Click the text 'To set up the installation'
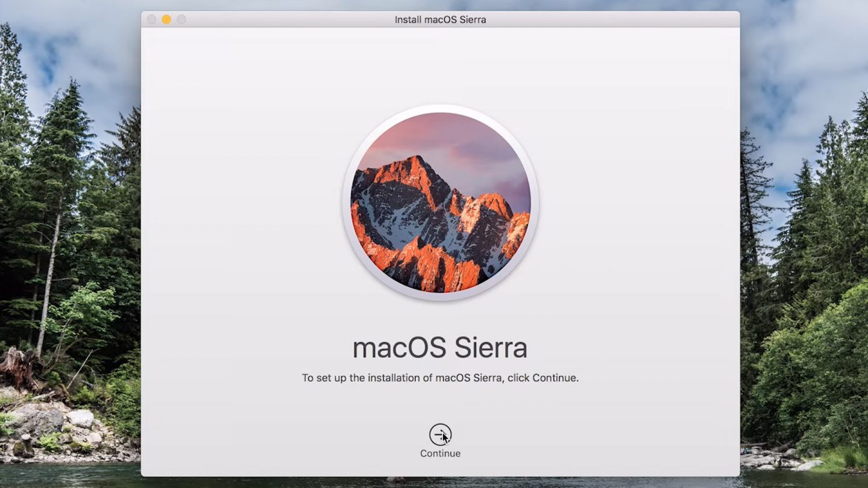868x488 pixels. click(362, 378)
